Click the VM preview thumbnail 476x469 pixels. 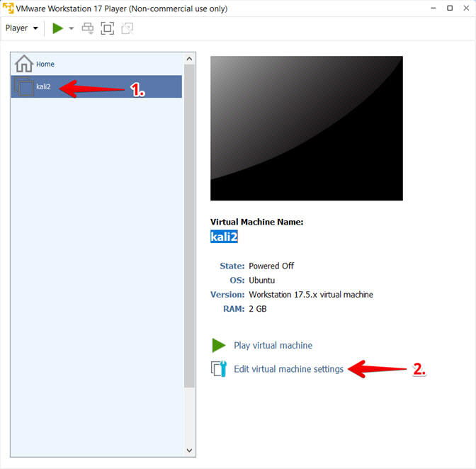(307, 128)
